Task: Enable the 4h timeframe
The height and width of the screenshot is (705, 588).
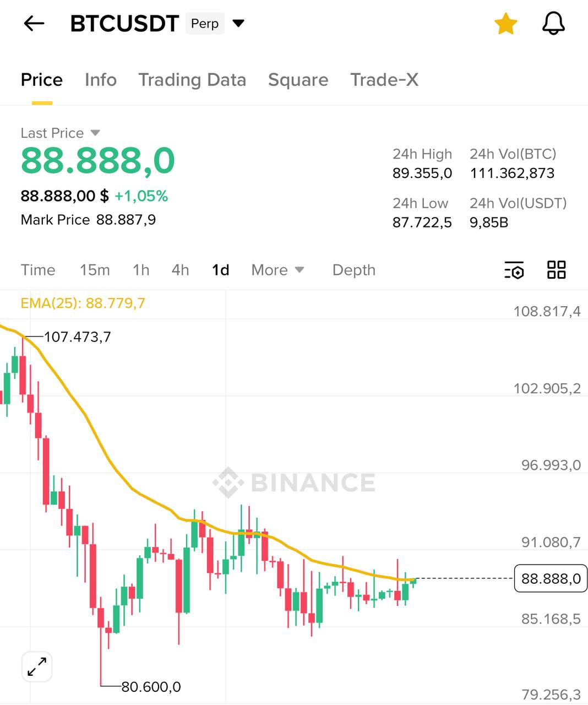Action: coord(179,270)
